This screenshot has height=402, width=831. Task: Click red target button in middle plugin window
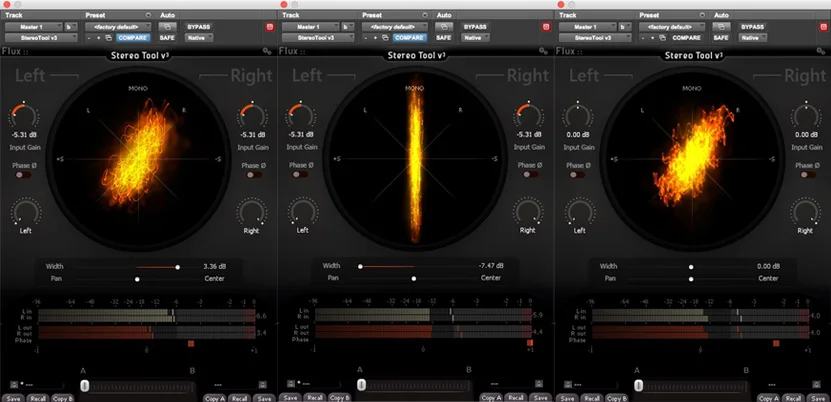pos(546,27)
